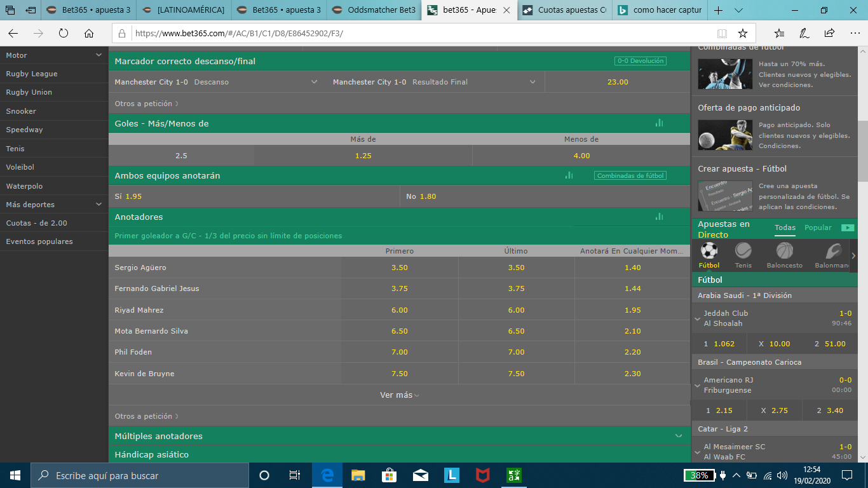Go back to previous page

click(x=13, y=33)
